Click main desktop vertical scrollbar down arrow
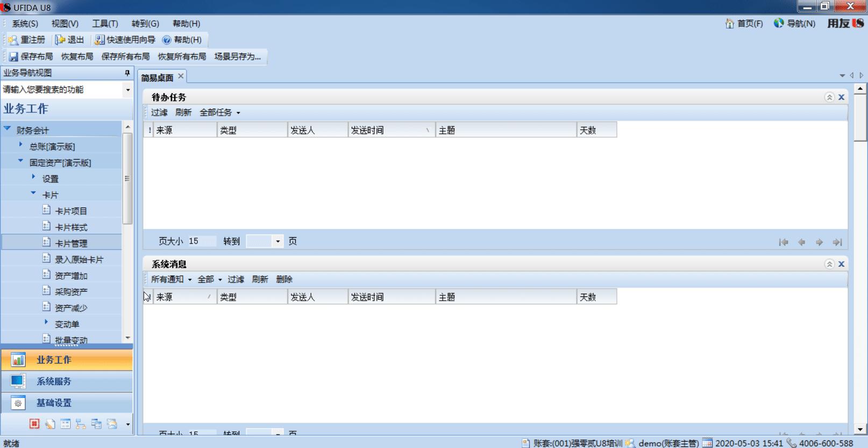The height and width of the screenshot is (448, 868). coord(860,430)
